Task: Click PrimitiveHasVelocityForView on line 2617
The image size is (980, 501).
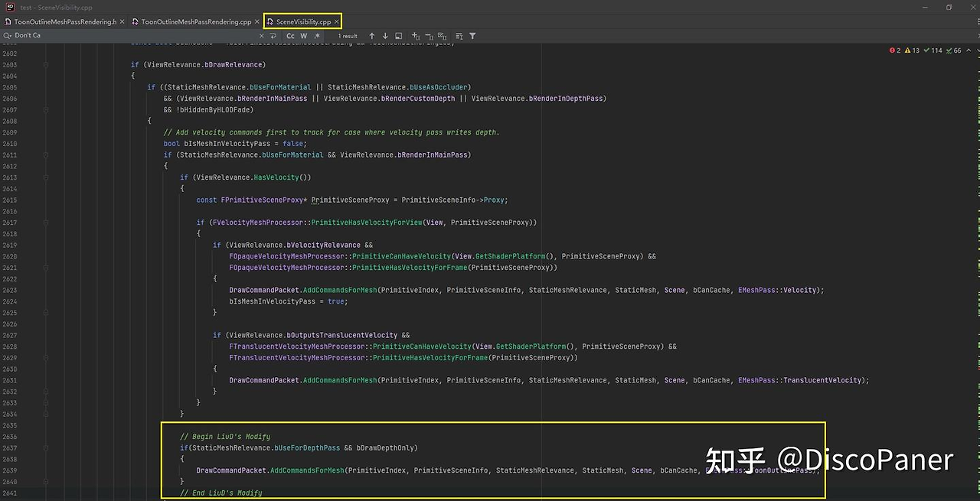Action: pyautogui.click(x=366, y=223)
